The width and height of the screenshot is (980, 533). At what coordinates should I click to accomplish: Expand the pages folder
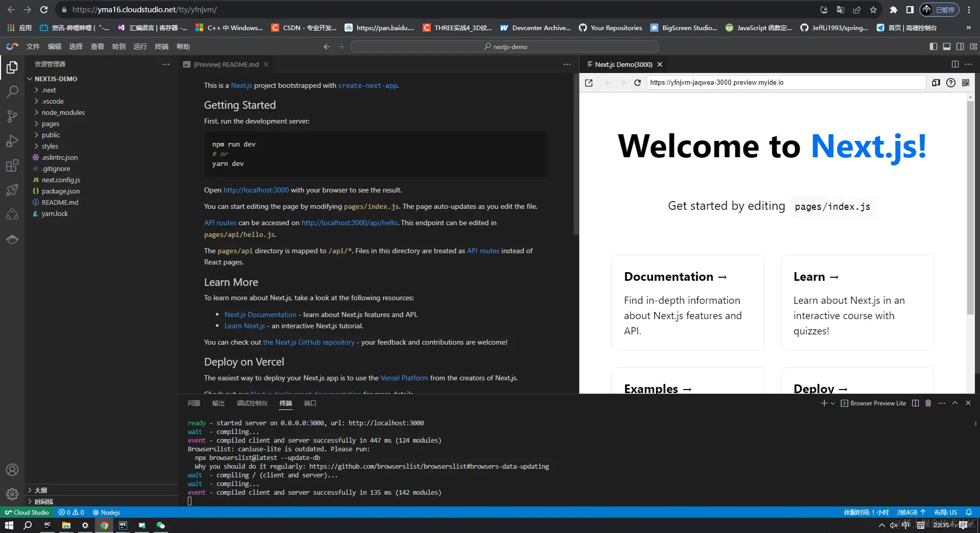(51, 124)
